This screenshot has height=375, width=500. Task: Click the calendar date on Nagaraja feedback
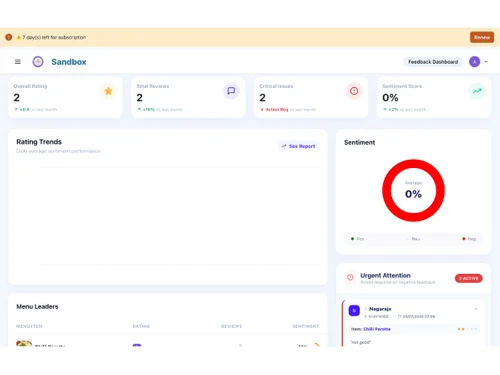(x=417, y=316)
